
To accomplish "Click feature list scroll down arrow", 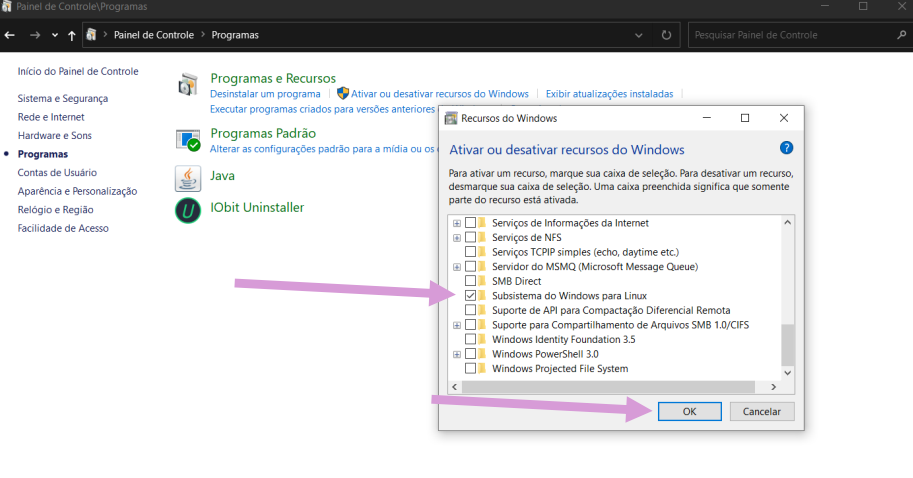I will (x=787, y=373).
